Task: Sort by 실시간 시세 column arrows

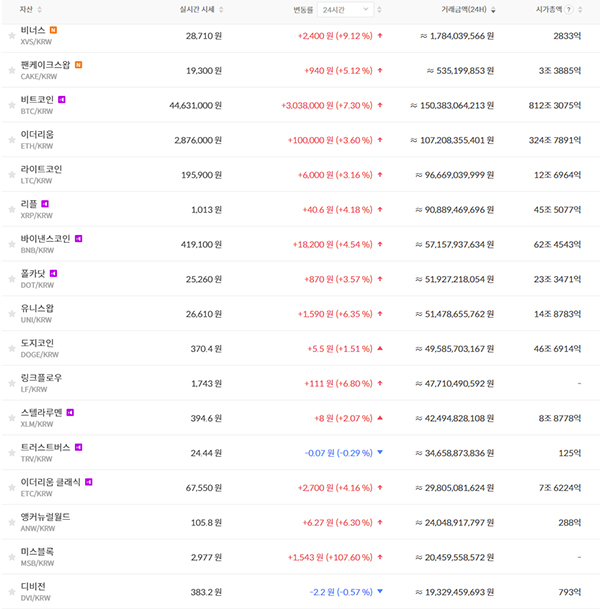Action: click(221, 10)
